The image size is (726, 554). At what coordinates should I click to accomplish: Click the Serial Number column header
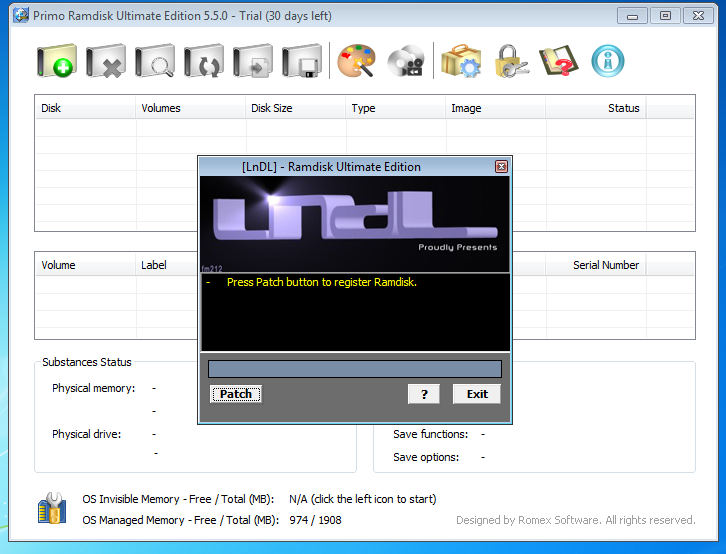point(596,265)
